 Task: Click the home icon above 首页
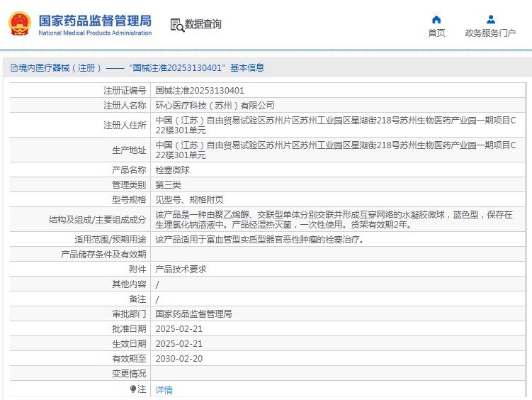point(436,20)
